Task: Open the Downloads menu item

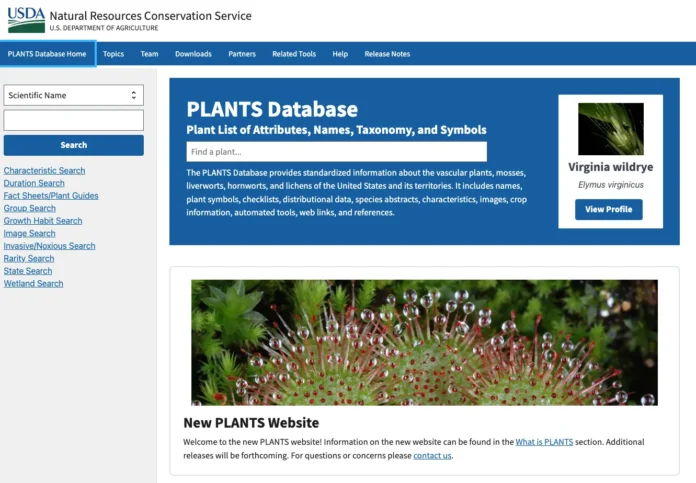Action: (x=193, y=54)
